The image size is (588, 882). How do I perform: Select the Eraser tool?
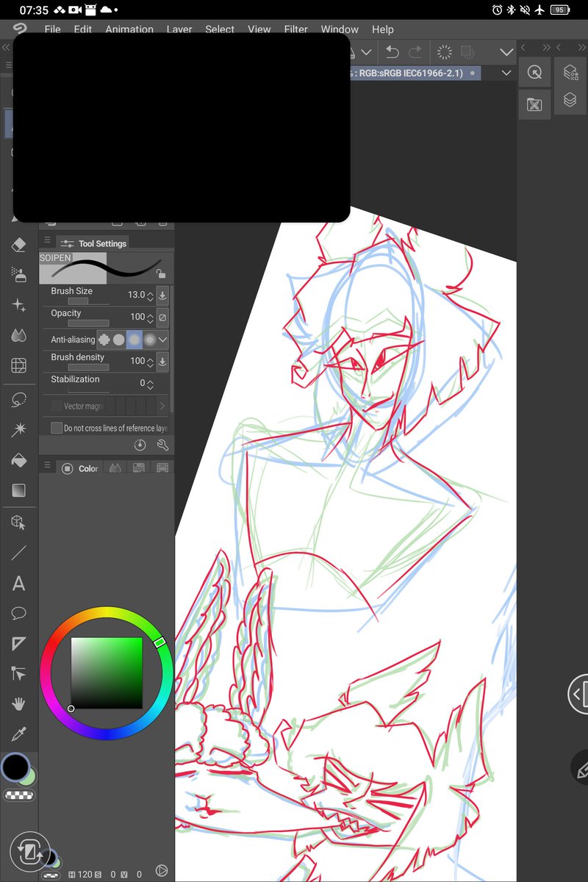tap(19, 245)
